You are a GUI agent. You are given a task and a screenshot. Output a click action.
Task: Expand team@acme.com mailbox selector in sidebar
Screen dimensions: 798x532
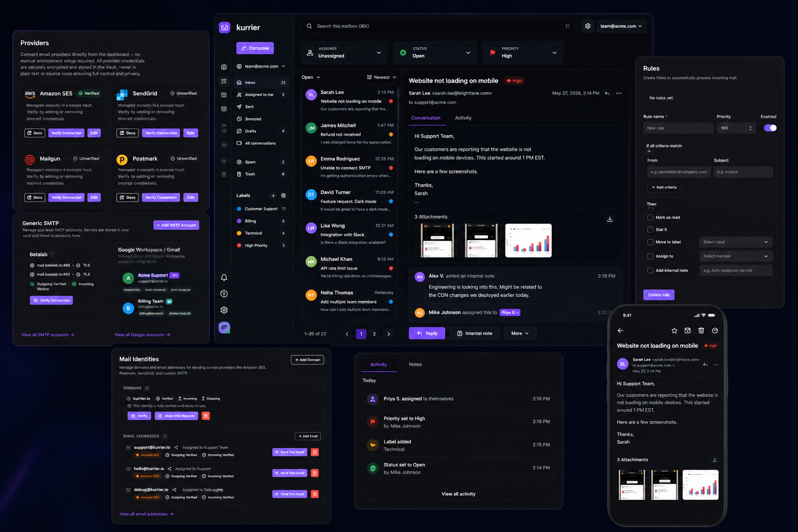click(x=261, y=66)
